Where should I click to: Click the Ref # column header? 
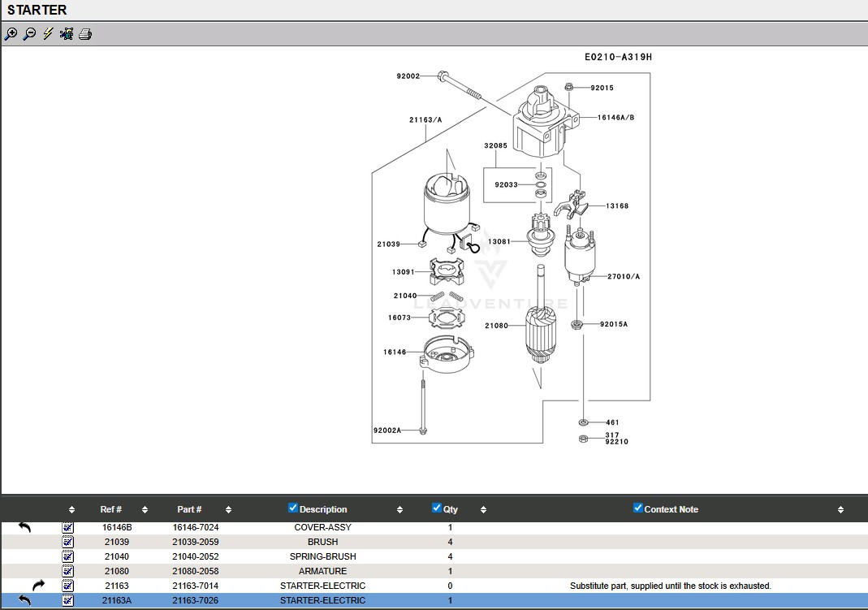(x=111, y=509)
